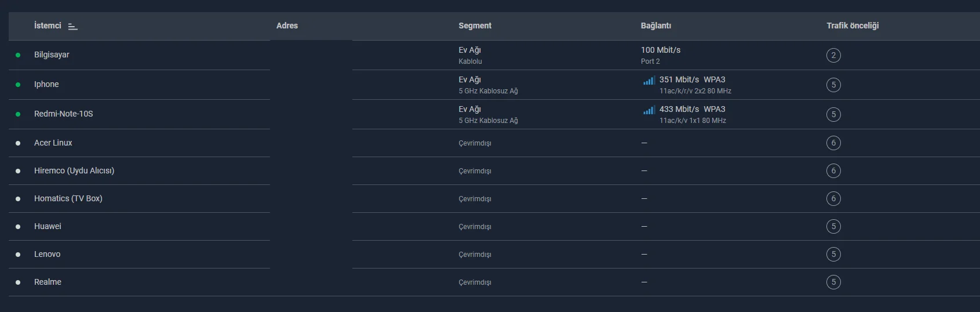Click priority badge for Acer Linux
This screenshot has width=980, height=312.
pos(833,143)
